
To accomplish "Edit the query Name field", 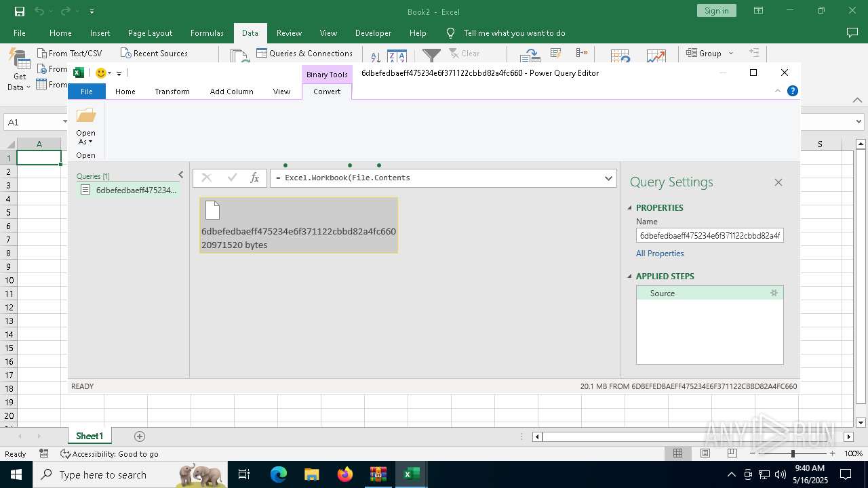I will click(710, 236).
